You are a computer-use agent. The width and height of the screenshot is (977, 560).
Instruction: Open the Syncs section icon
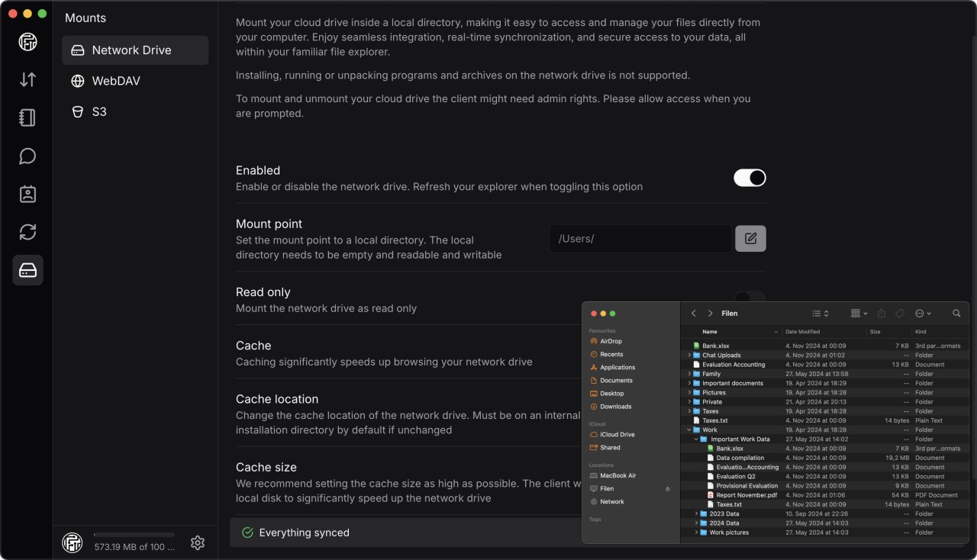[x=27, y=232]
